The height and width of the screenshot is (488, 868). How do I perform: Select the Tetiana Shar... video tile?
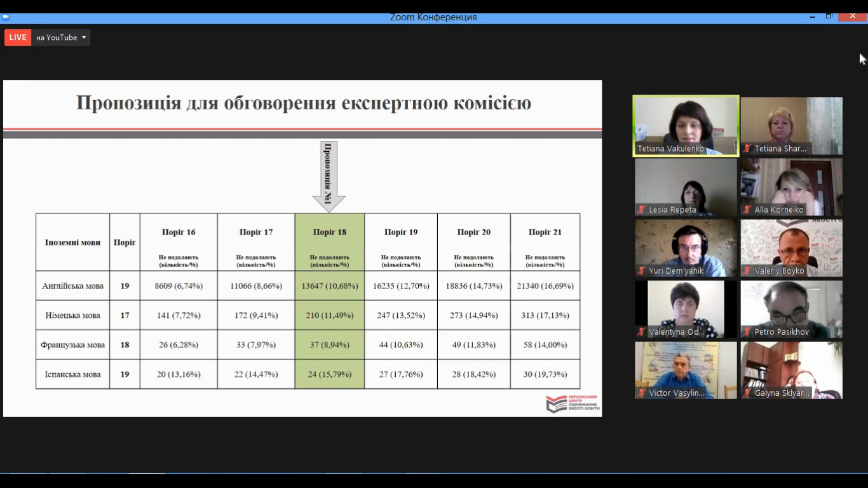[792, 126]
